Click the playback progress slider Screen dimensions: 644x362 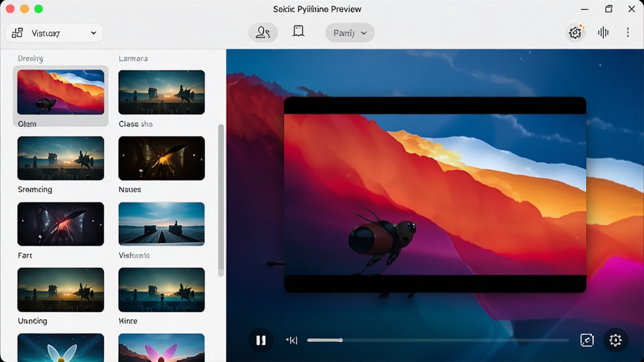tap(438, 340)
